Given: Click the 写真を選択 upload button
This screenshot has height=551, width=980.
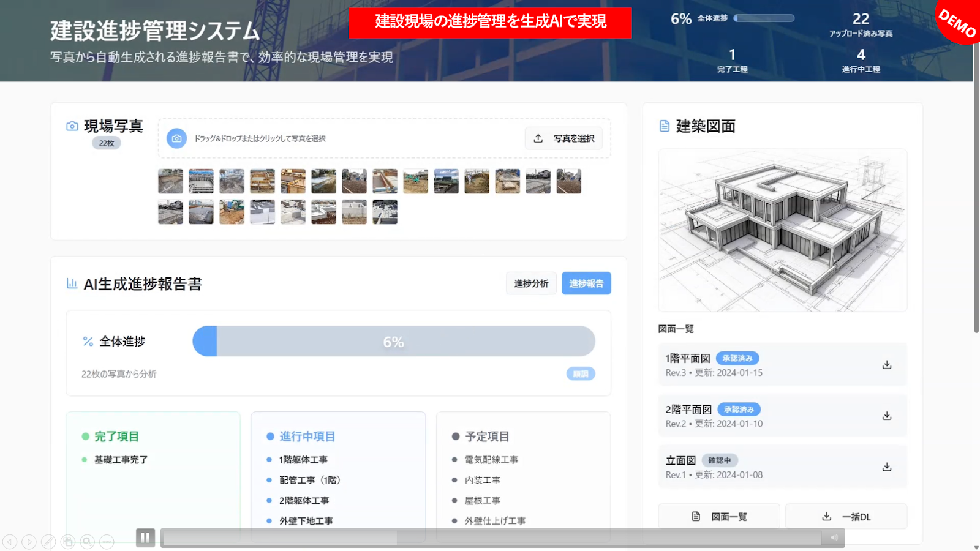Looking at the screenshot, I should tap(563, 138).
